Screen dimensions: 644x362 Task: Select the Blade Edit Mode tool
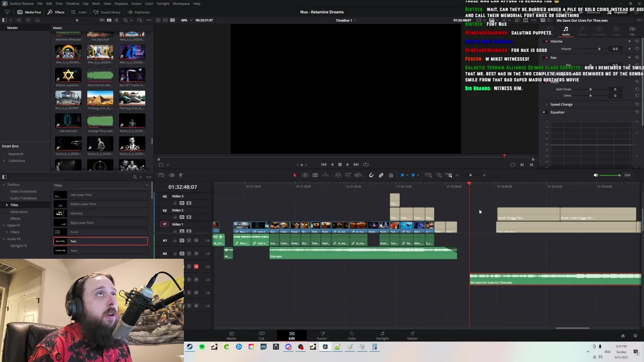coord(315,175)
